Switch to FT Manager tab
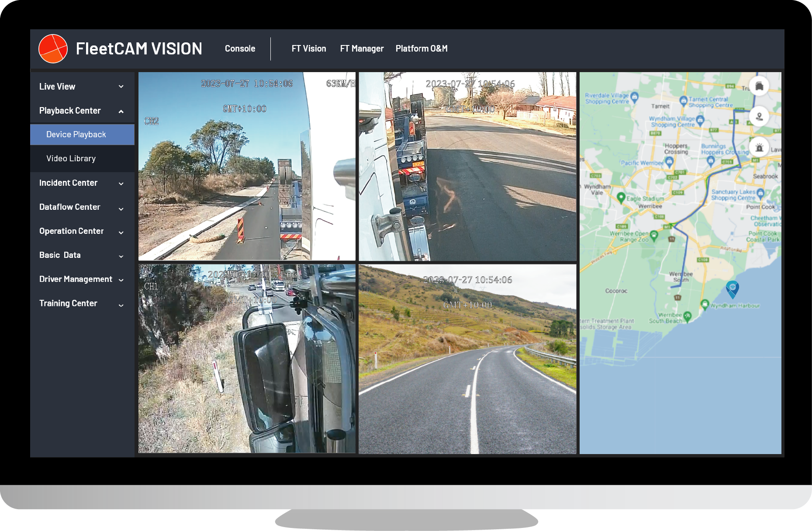This screenshot has width=812, height=531. click(362, 49)
